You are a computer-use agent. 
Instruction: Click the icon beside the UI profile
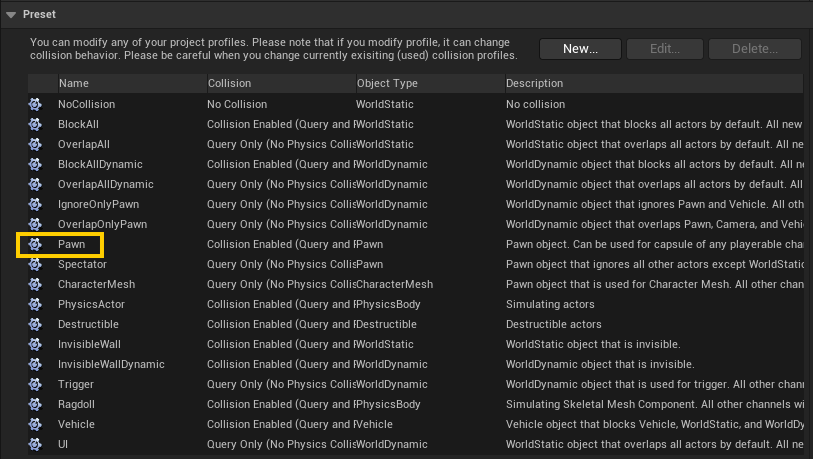tap(35, 444)
